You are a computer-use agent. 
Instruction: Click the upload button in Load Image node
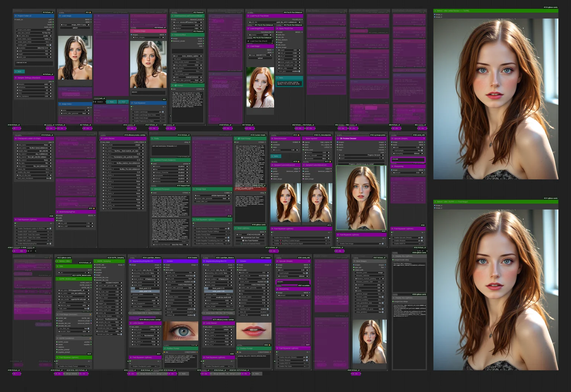pos(75,28)
